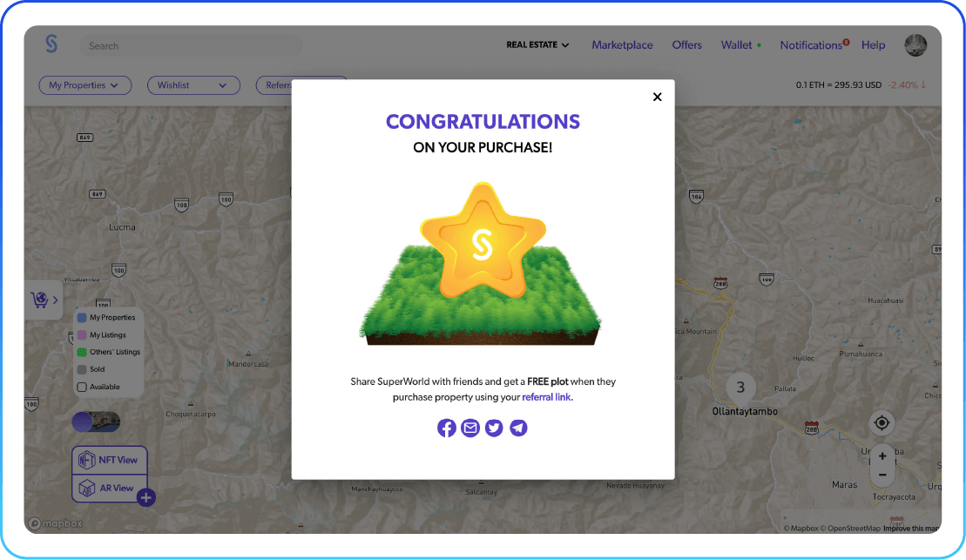Expand the shopping cart side panel
Screen dimensions: 966x560
(44, 300)
